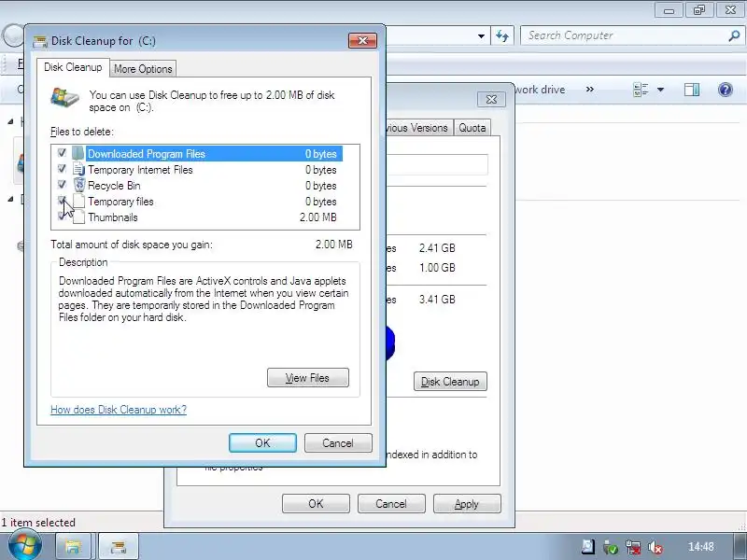Viewport: 747px width, 560px height.
Task: Click the muted volume tray icon
Action: [655, 547]
